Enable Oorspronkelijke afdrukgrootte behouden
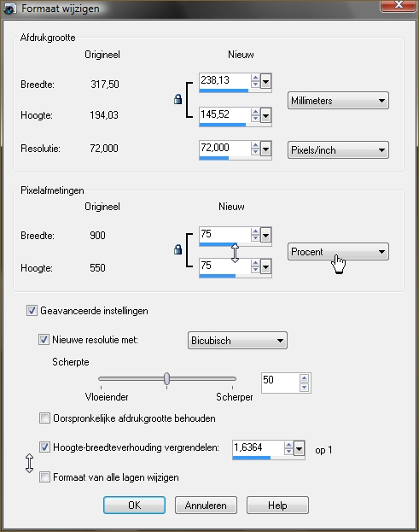 click(x=44, y=418)
